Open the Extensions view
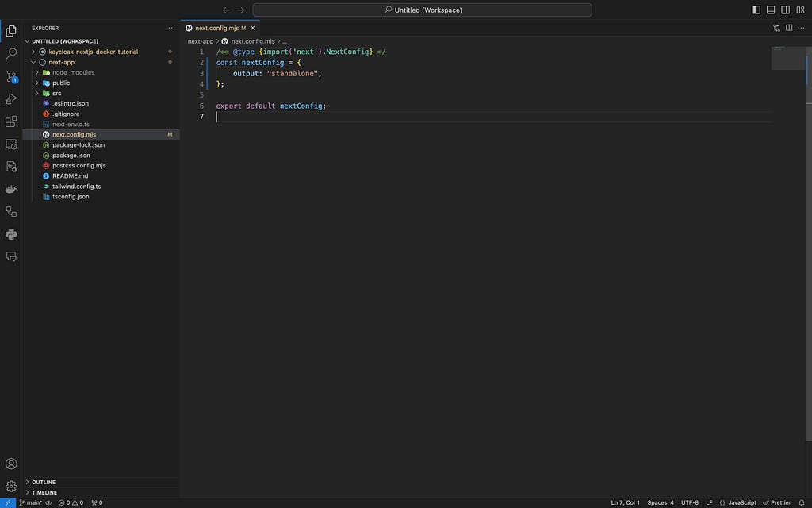The width and height of the screenshot is (812, 508). coord(11,121)
